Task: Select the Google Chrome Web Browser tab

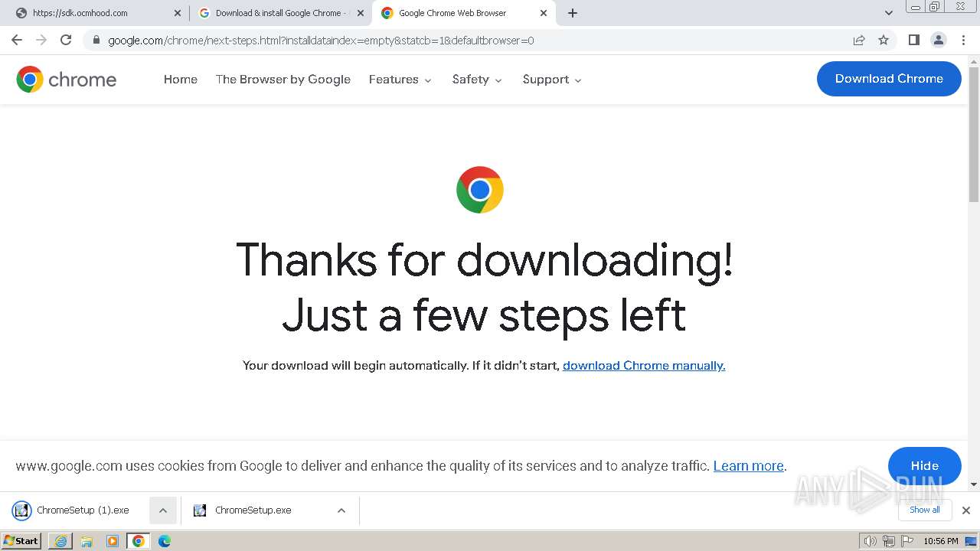Action: [464, 13]
